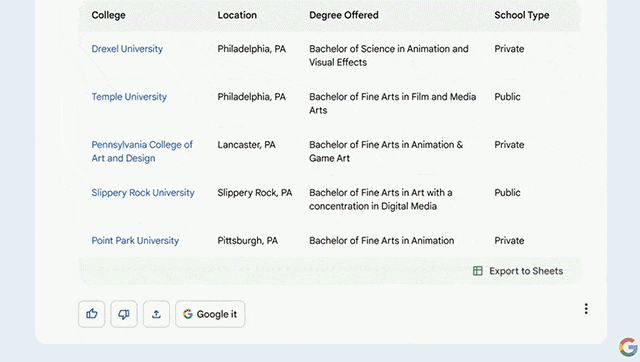Select concentration in Digital Media degree cell
Screen dimensions: 640x362
pos(380,199)
